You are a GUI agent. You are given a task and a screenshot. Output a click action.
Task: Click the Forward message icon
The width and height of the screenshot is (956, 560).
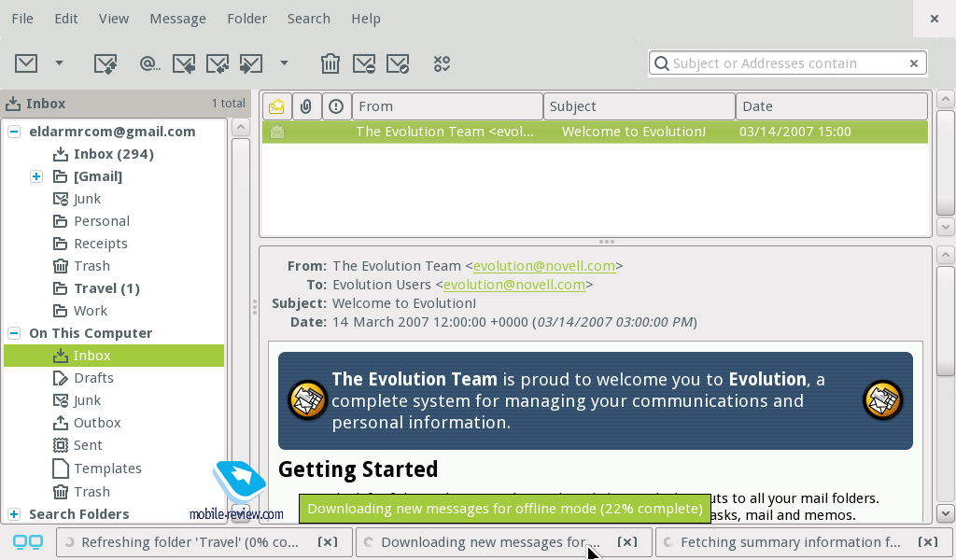tap(250, 63)
